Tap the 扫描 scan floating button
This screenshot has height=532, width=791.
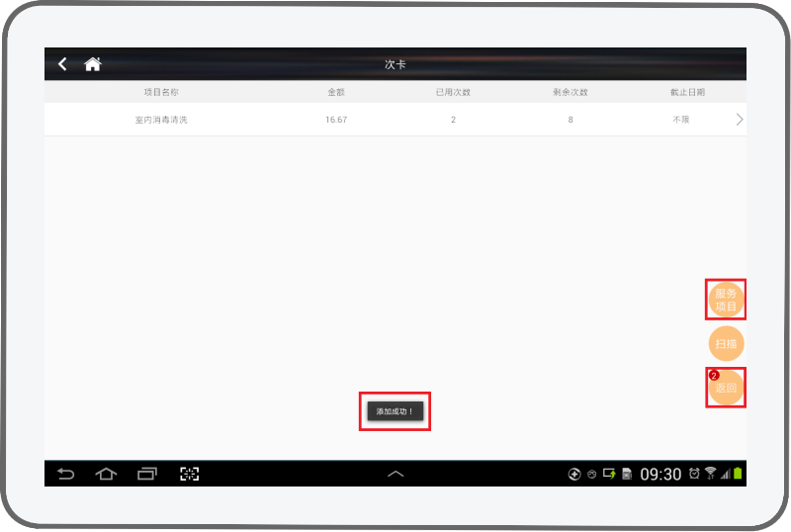[x=726, y=344]
